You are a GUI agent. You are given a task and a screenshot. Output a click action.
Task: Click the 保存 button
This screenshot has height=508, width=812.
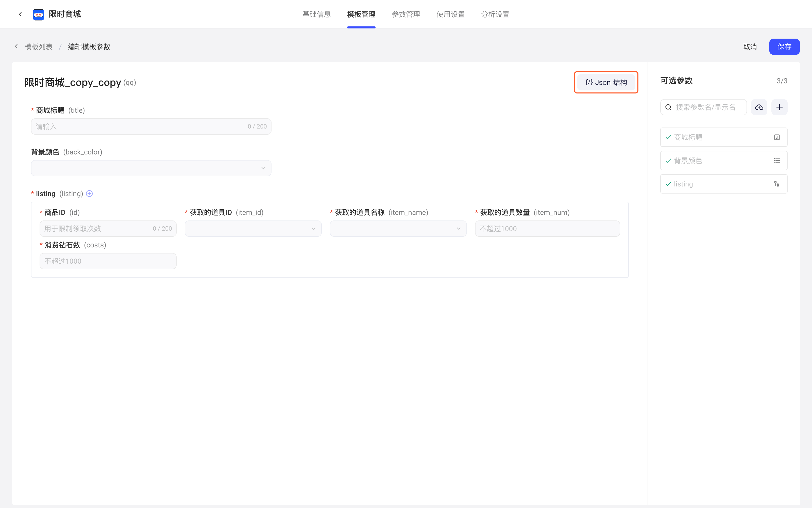[x=784, y=47]
